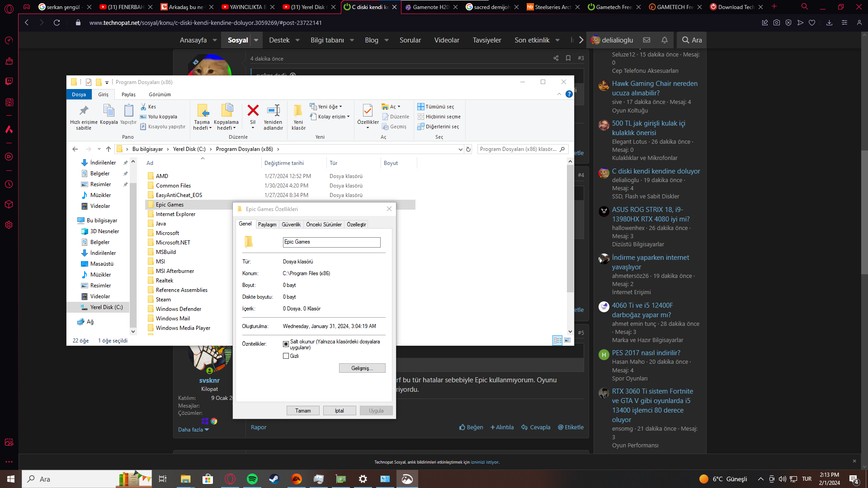868x488 pixels.
Task: Click Yeniden adlandır rename icon
Action: 273,111
